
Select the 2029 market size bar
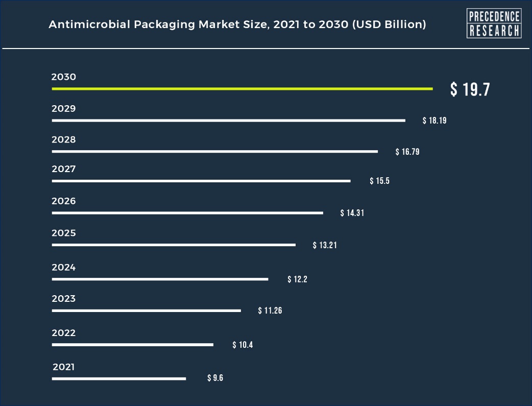tap(228, 121)
